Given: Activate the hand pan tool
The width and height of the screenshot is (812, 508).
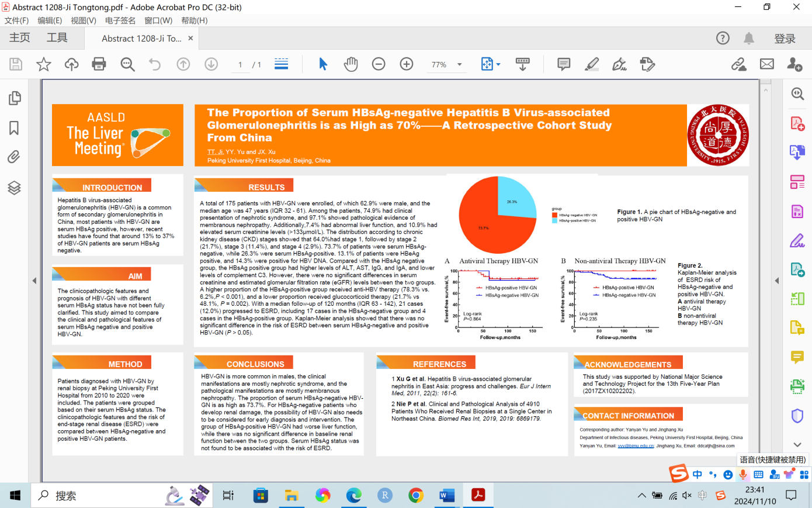Looking at the screenshot, I should tap(351, 64).
